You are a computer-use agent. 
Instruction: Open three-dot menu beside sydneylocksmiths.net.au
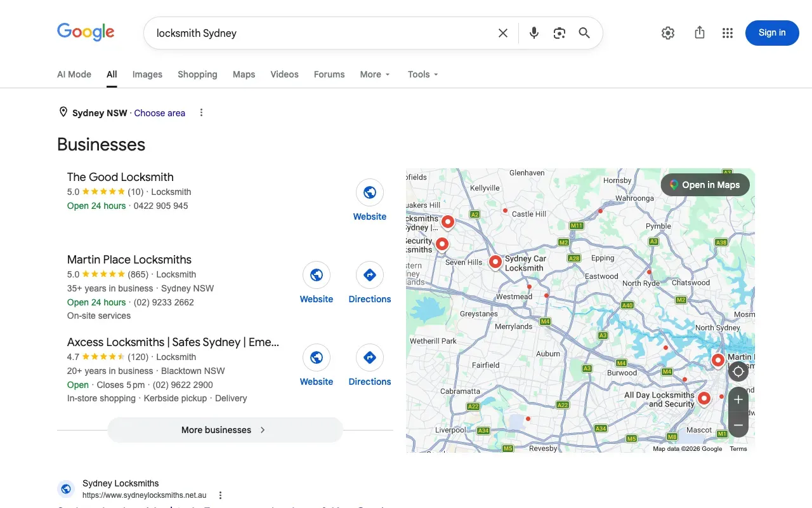220,495
